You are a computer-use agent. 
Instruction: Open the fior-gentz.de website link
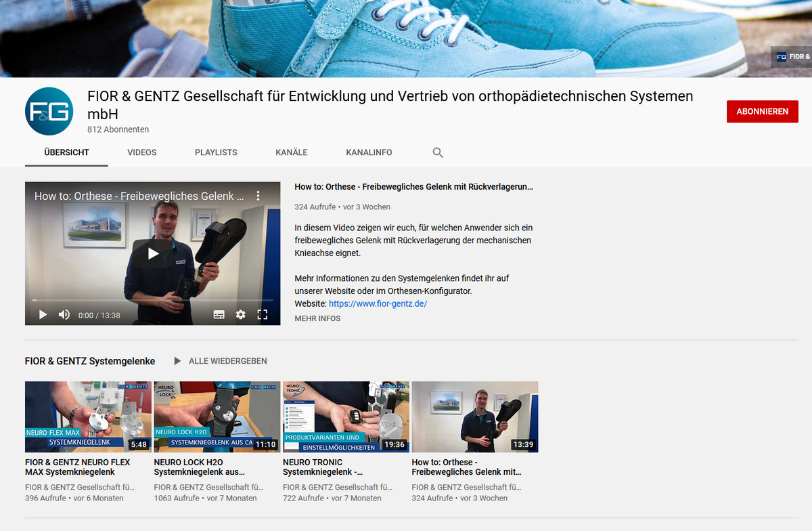tap(378, 303)
